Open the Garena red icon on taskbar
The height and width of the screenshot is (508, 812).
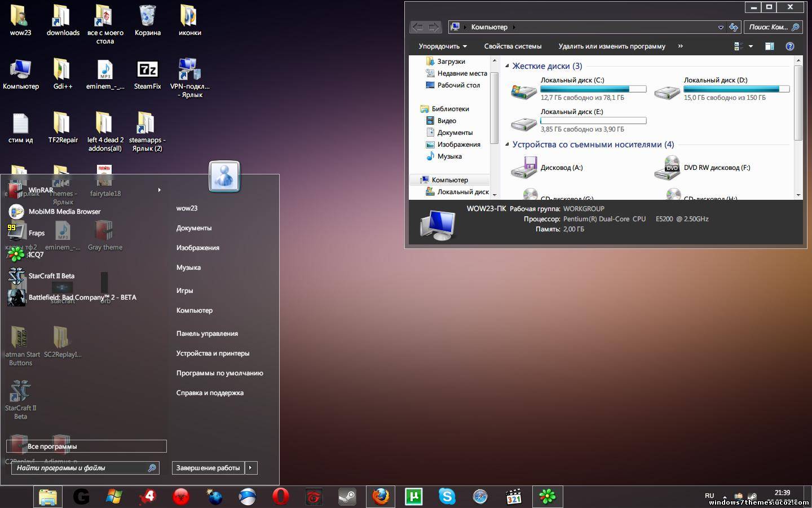314,497
